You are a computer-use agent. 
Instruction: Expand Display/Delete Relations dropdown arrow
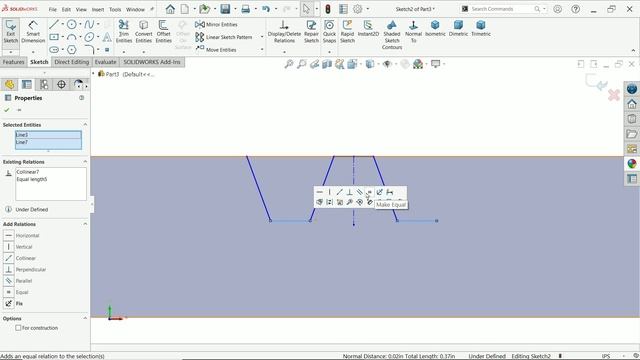tap(284, 52)
